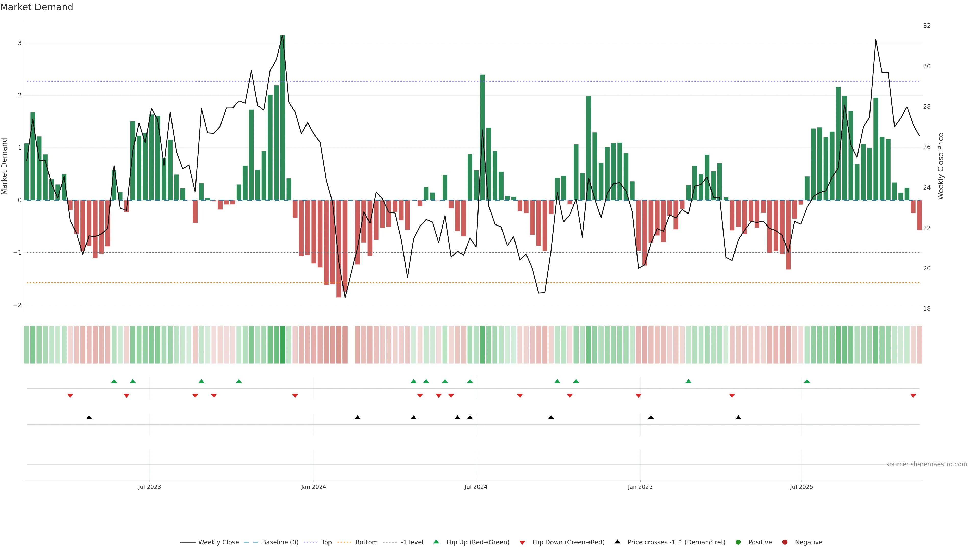Click the green Positive legend dot
Viewport: 980px width, 551px height.
click(x=738, y=542)
